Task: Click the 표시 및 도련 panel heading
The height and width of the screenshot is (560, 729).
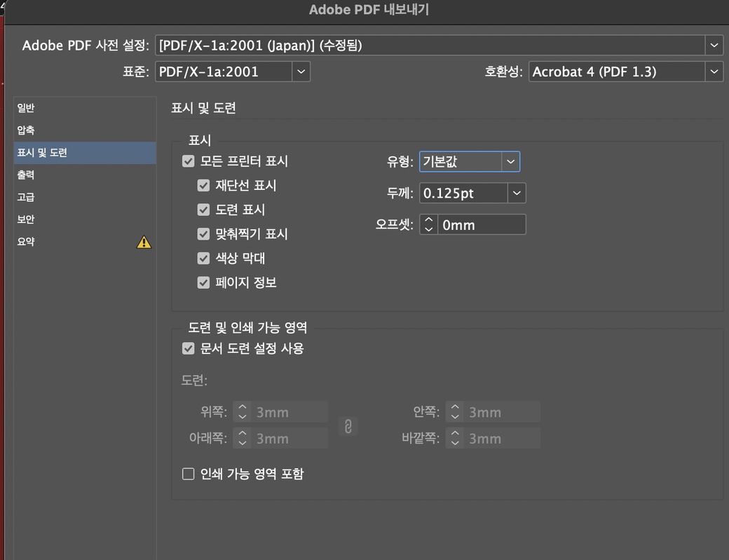Action: (204, 108)
